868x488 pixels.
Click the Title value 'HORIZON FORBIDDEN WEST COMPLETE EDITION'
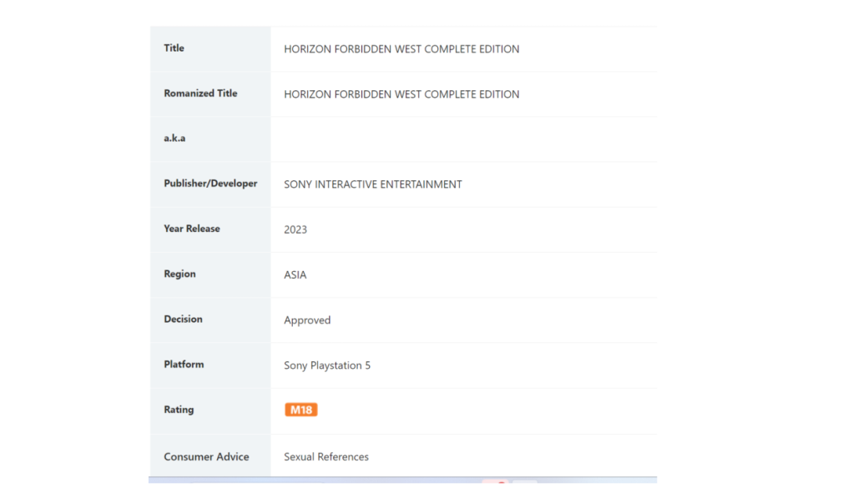coord(402,49)
